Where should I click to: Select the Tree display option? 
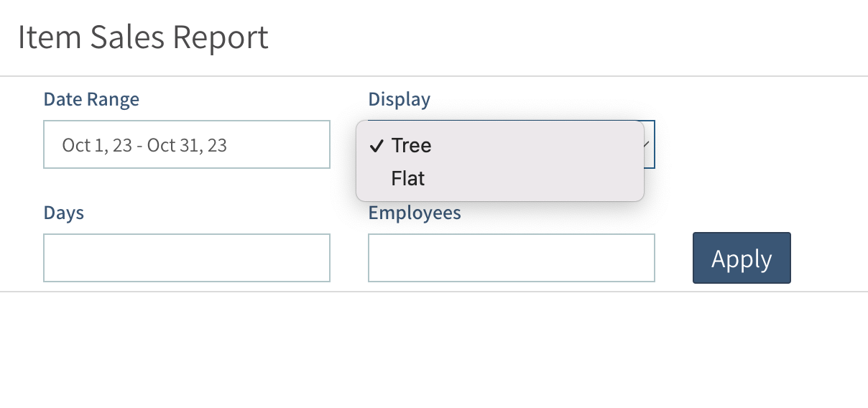pos(411,145)
